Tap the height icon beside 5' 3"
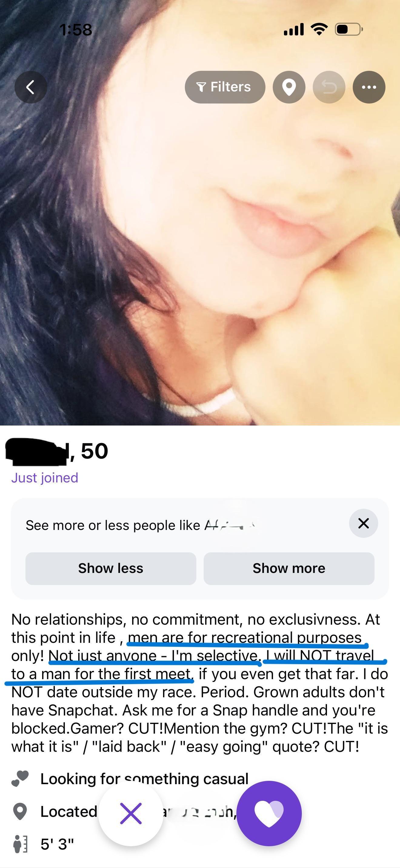Viewport: 400px width, 868px height. 20,844
